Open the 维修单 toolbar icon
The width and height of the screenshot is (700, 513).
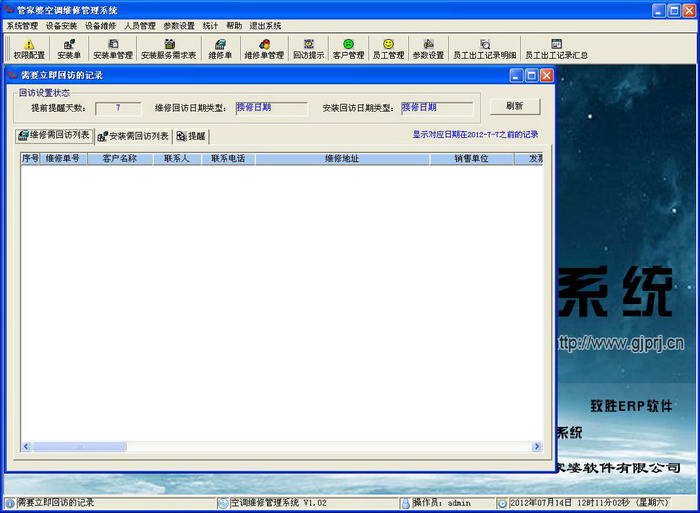(x=220, y=49)
